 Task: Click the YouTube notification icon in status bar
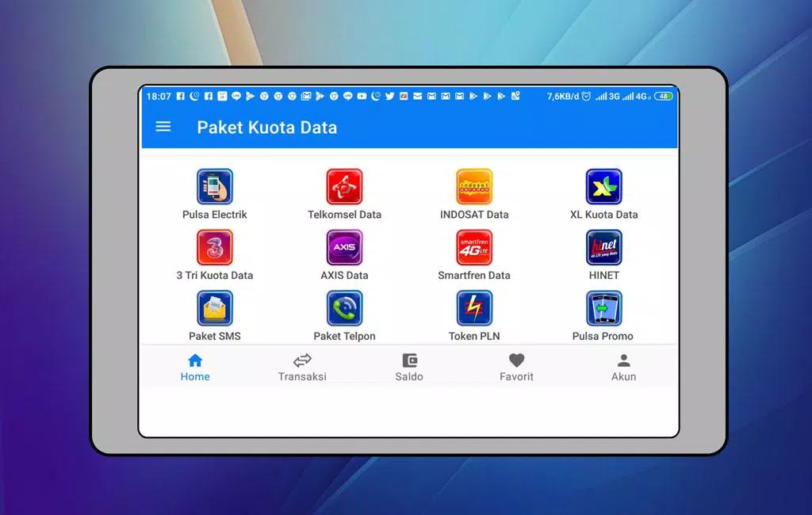pos(362,96)
